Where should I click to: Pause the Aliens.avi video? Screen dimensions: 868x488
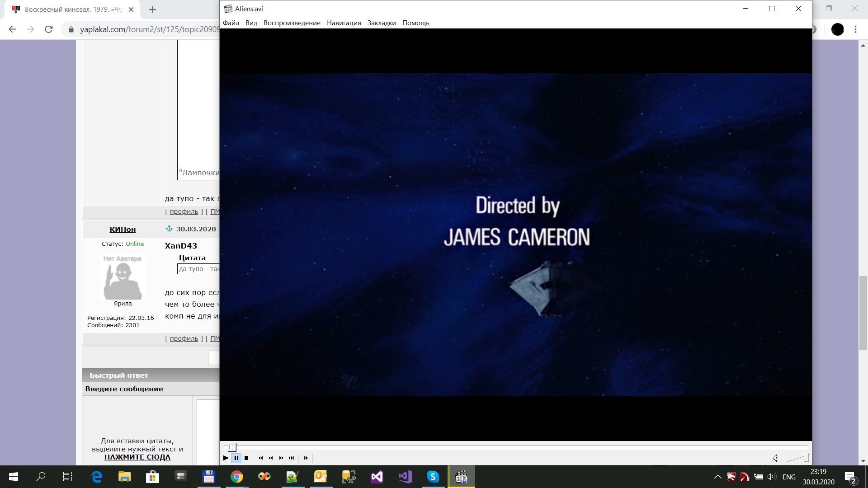[x=236, y=458]
